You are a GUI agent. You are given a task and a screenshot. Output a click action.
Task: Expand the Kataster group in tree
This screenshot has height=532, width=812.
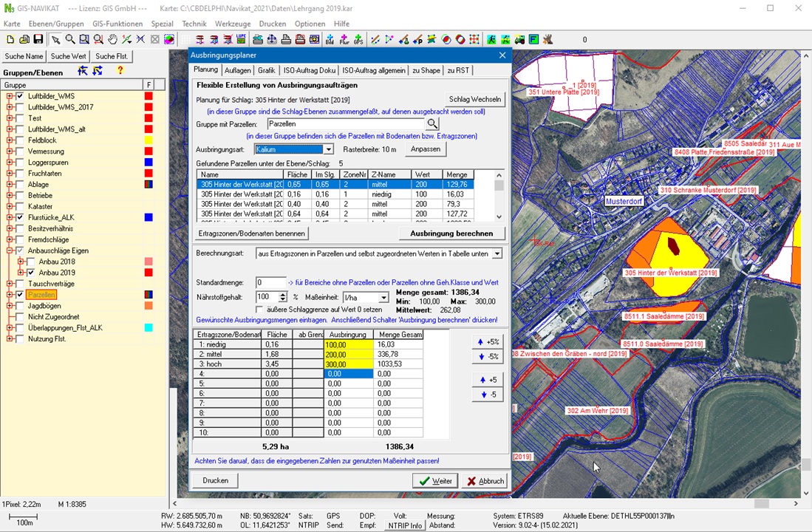pos(10,207)
